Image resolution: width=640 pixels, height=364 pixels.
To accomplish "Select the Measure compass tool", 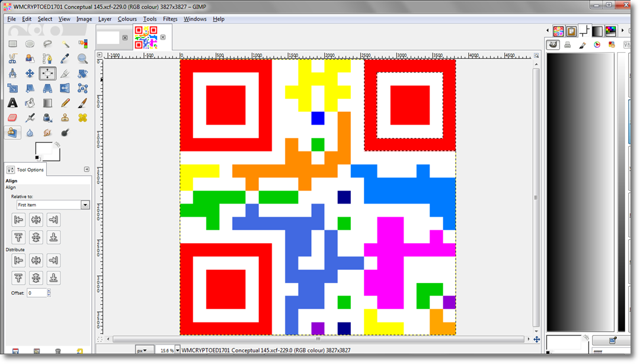I will click(12, 73).
